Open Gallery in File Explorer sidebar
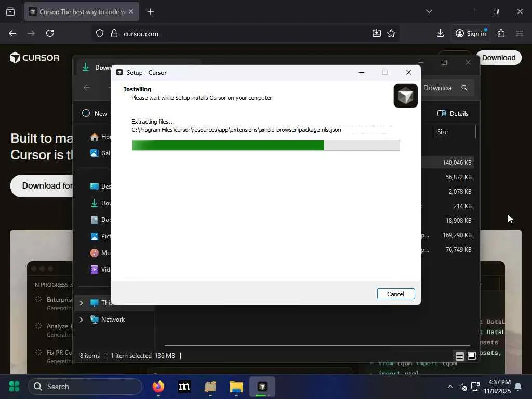The image size is (532, 399). [100, 153]
